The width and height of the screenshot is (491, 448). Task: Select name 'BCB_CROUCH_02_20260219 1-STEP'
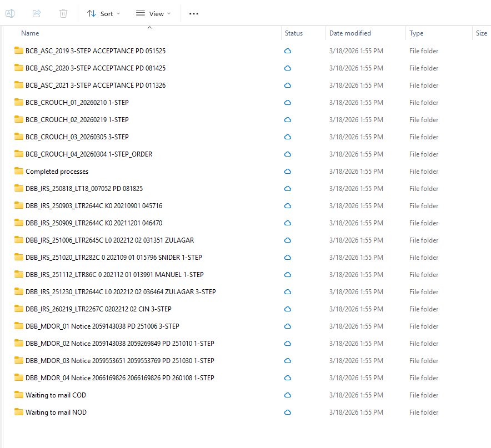point(77,119)
